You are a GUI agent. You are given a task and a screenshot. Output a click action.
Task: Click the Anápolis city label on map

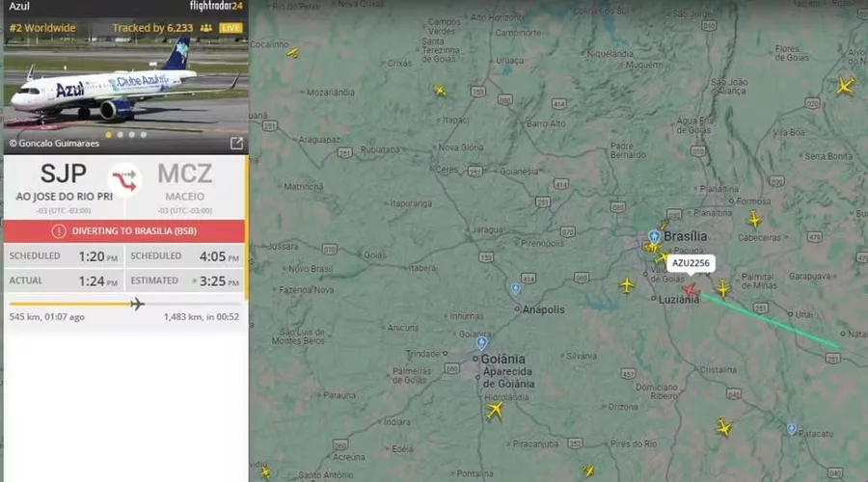pyautogui.click(x=543, y=309)
